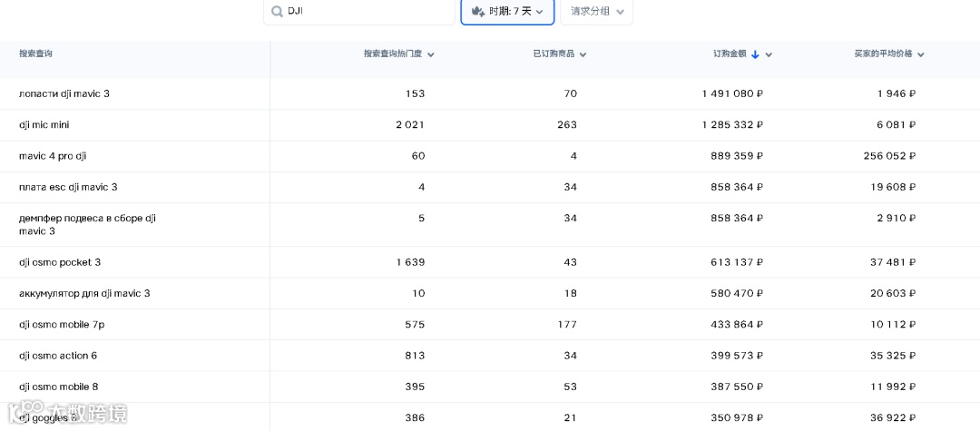Click ordered items value 18
This screenshot has height=431, width=980.
click(x=570, y=294)
